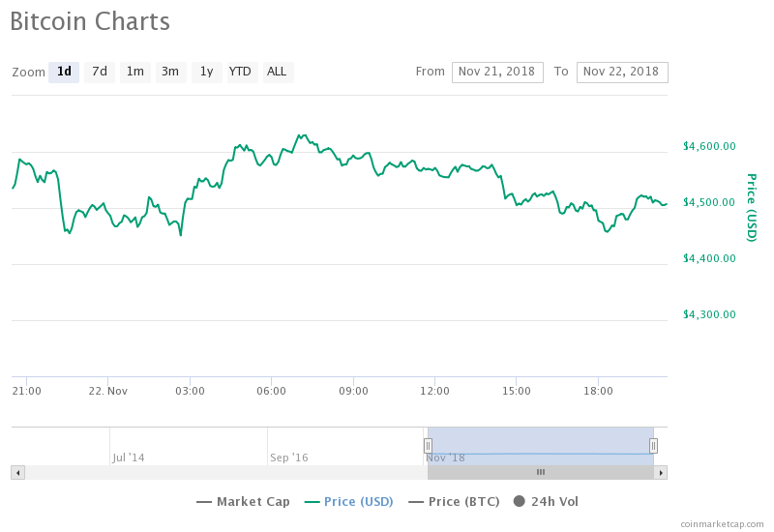Click the Bitcoin Charts heading
Screen dimensions: 774x532
pyautogui.click(x=90, y=21)
